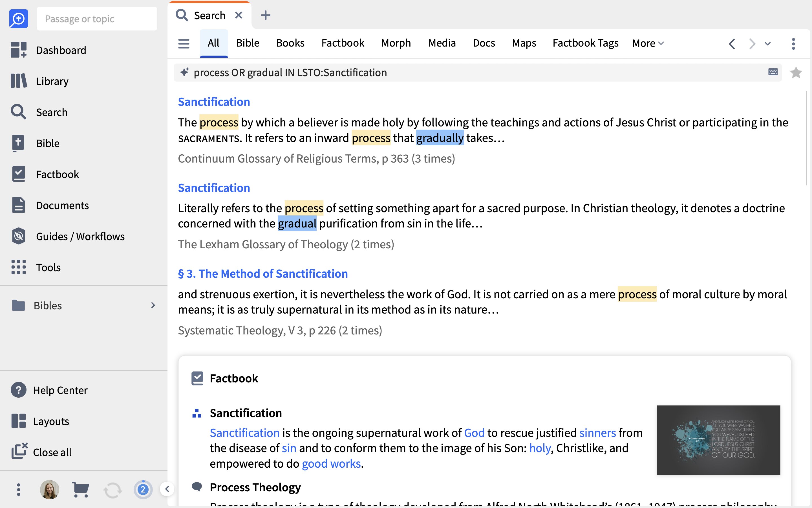This screenshot has width=812, height=508.
Task: Open the Documents icon in sidebar
Action: 18,205
